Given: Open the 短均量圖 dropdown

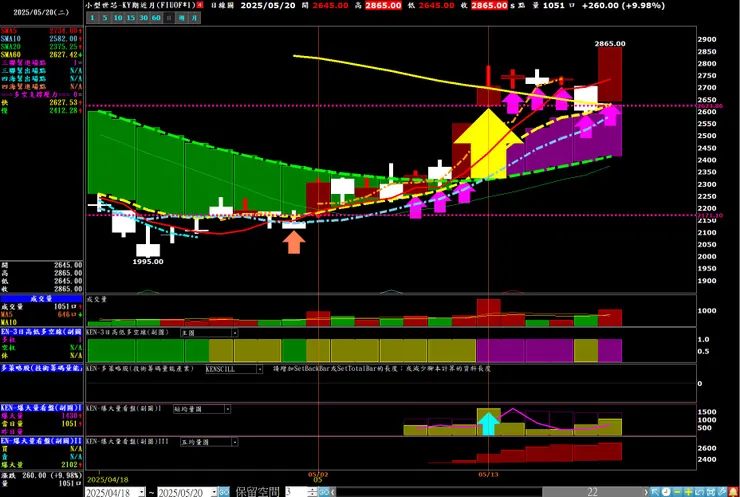Looking at the screenshot, I should click(202, 409).
